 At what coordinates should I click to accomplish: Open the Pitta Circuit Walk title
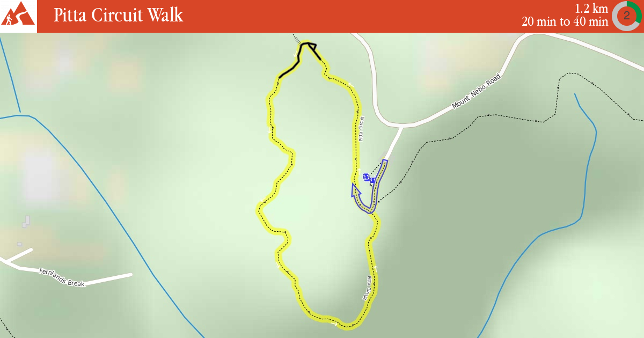tap(119, 15)
